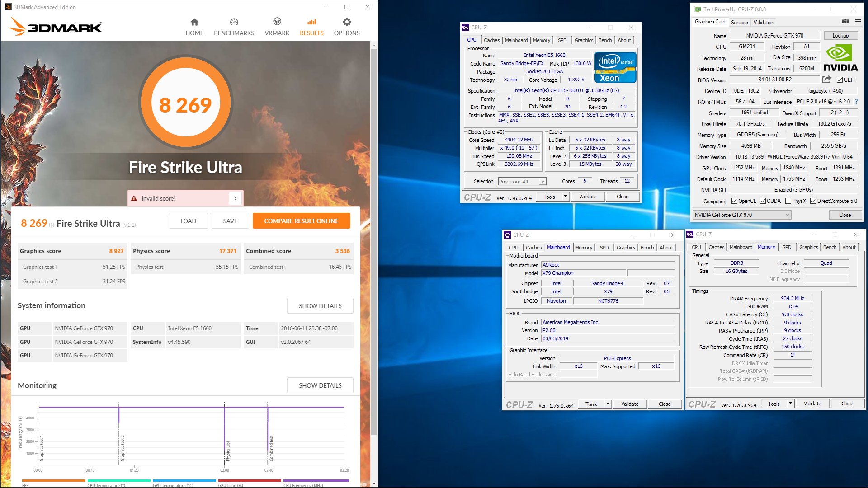This screenshot has height=488, width=868.
Task: Click the Graphics score value 8 927
Action: tap(116, 251)
